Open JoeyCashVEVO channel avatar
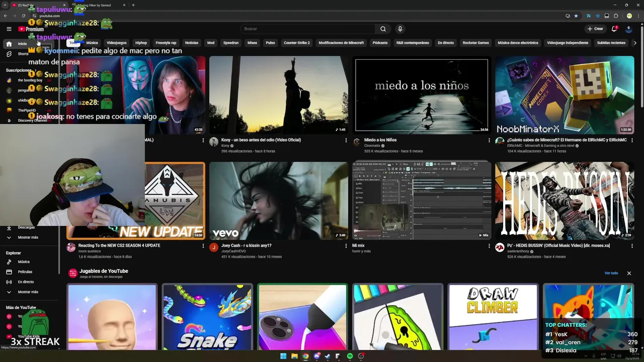Screen dimensions: 644x362 click(x=214, y=247)
